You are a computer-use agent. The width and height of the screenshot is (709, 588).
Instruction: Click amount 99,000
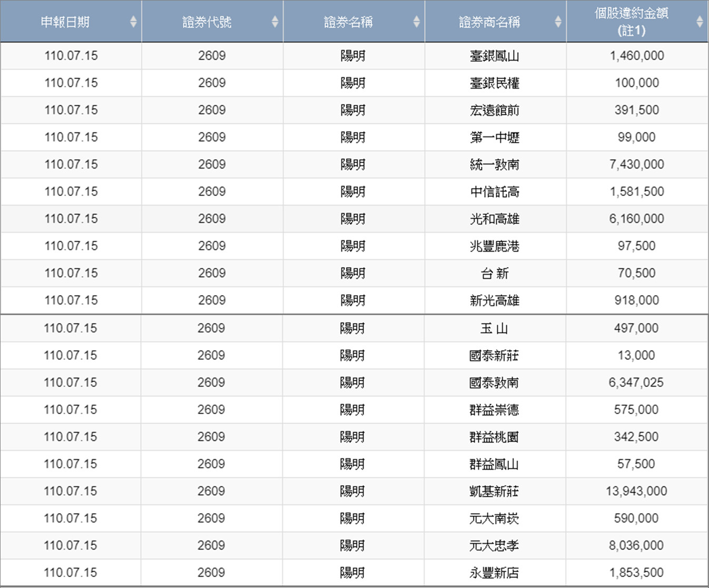(637, 137)
